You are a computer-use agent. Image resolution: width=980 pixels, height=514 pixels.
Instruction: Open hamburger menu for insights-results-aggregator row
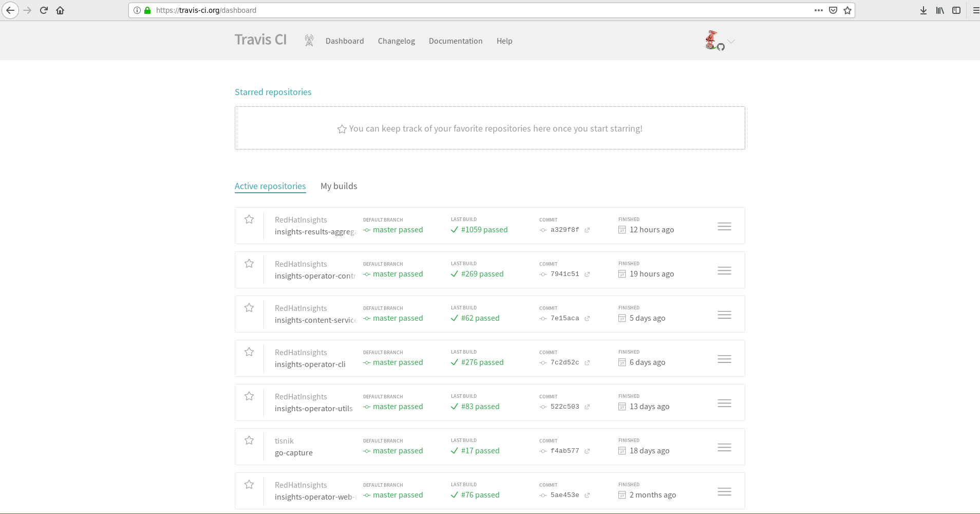click(724, 227)
